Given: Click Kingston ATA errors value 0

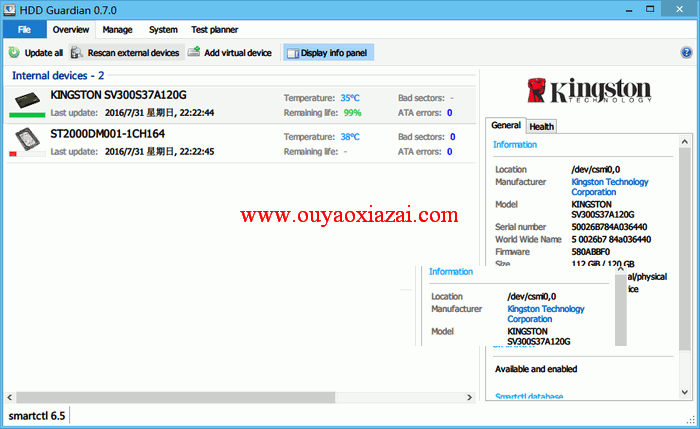Looking at the screenshot, I should (450, 113).
